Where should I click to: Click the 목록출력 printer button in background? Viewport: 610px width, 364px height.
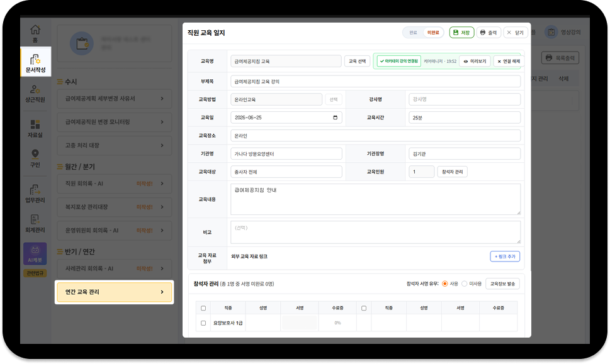click(x=560, y=58)
